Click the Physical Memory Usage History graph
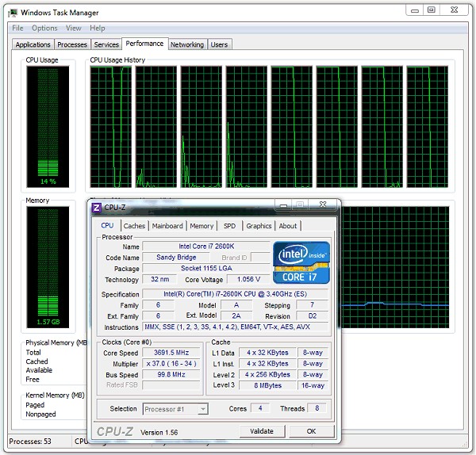 pyautogui.click(x=396, y=267)
